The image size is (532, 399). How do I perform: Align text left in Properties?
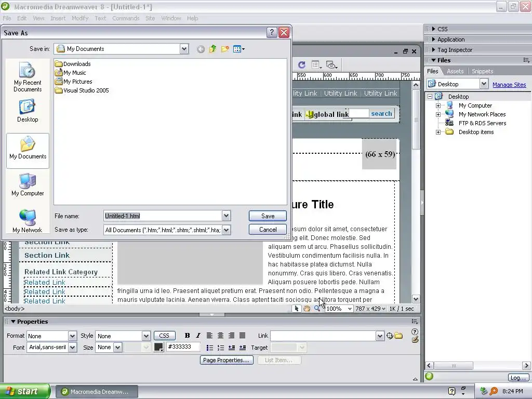210,336
